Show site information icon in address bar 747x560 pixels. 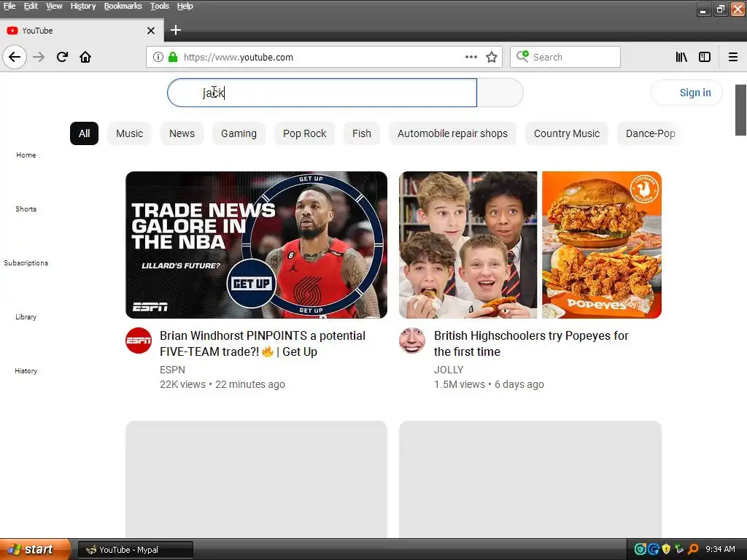(158, 57)
